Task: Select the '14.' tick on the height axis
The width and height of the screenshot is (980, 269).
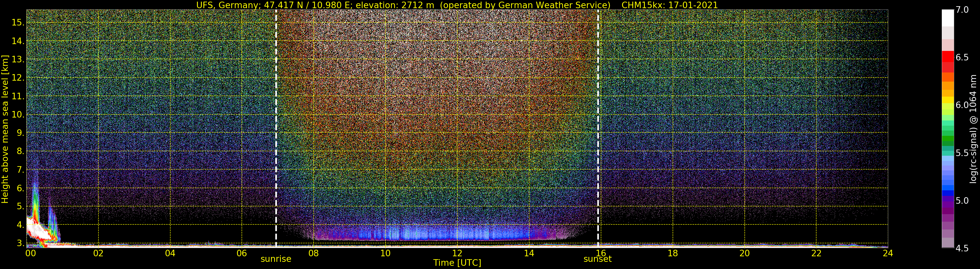Action: coord(18,41)
